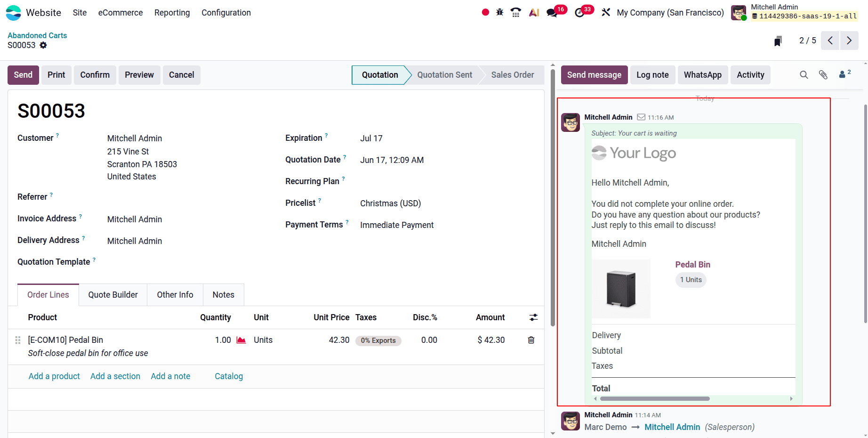Open Payment Terms field Immediate Payment

click(397, 225)
